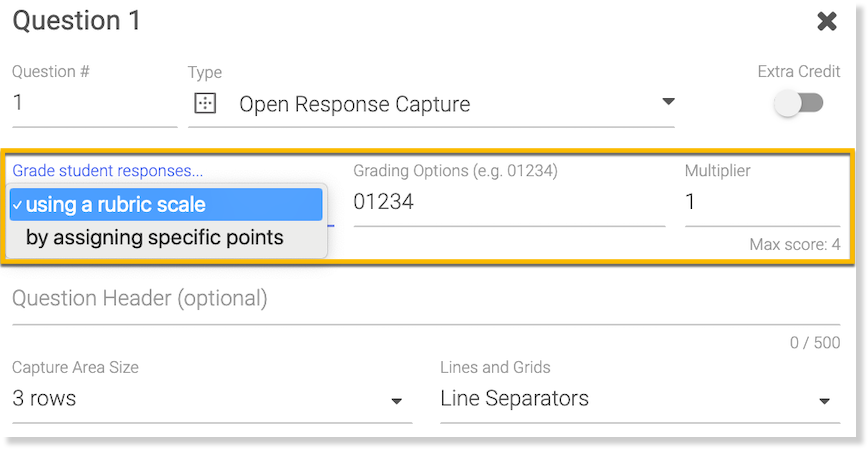Choose 'by assigning specific points' option
The width and height of the screenshot is (868, 449).
155,238
